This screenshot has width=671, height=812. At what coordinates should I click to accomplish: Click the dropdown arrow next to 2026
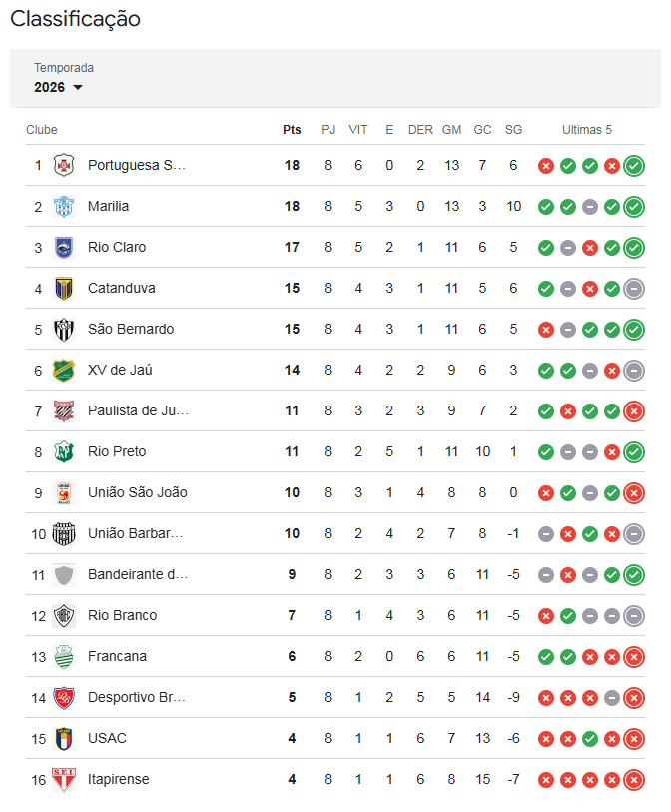click(78, 88)
